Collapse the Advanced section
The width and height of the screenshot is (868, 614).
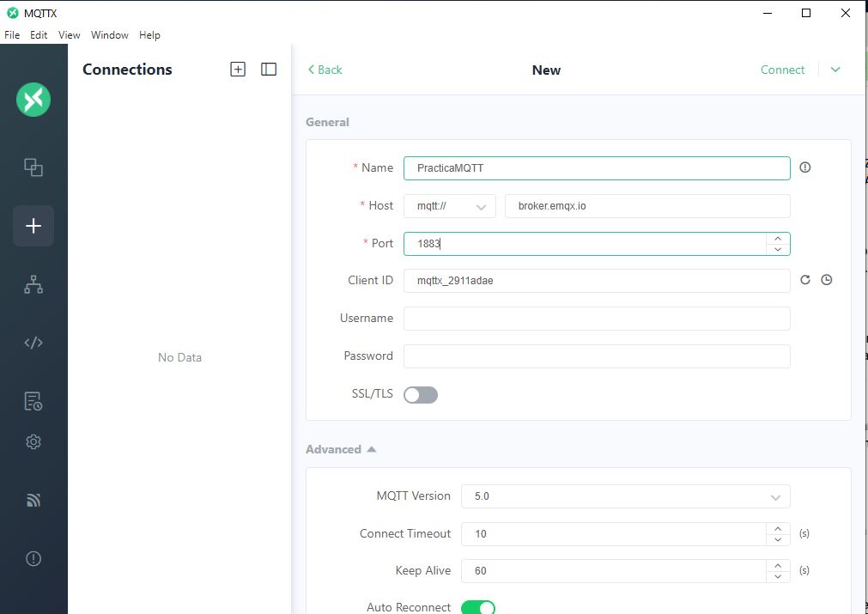[x=341, y=449]
